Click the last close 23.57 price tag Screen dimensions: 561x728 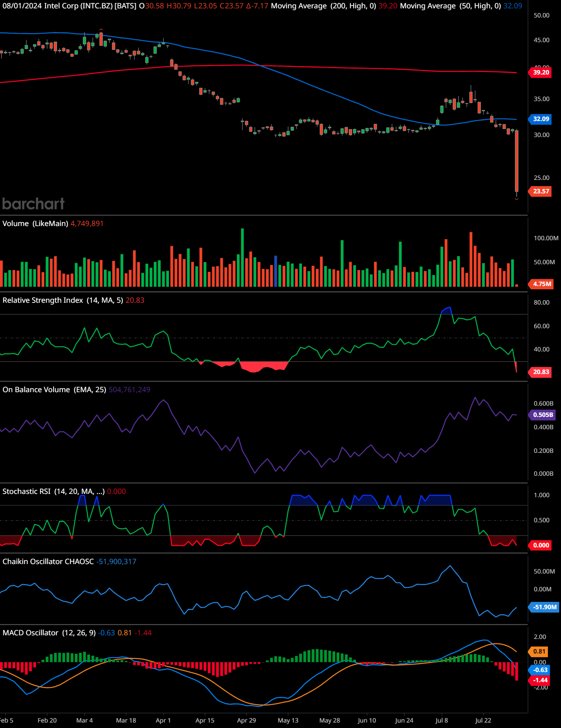[541, 191]
